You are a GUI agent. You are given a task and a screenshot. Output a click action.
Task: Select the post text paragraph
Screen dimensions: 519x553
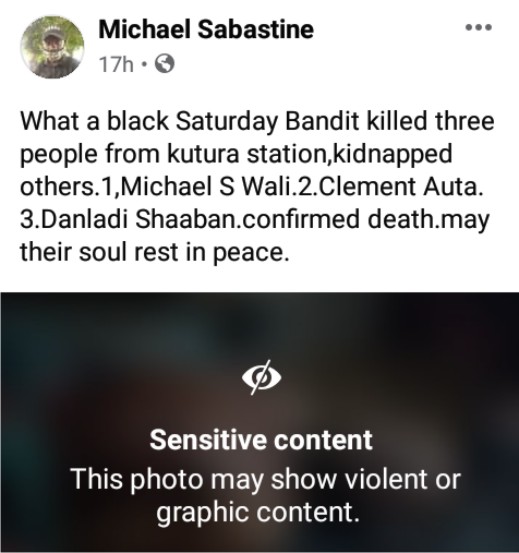click(x=257, y=187)
